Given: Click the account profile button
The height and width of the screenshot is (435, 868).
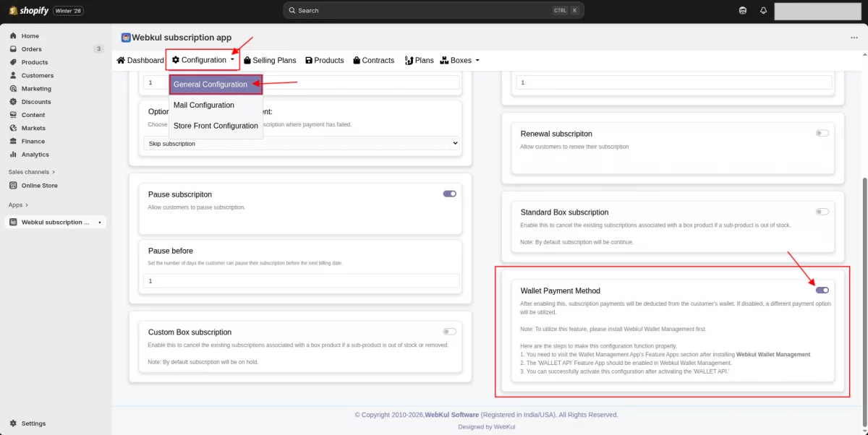Looking at the screenshot, I should point(818,10).
